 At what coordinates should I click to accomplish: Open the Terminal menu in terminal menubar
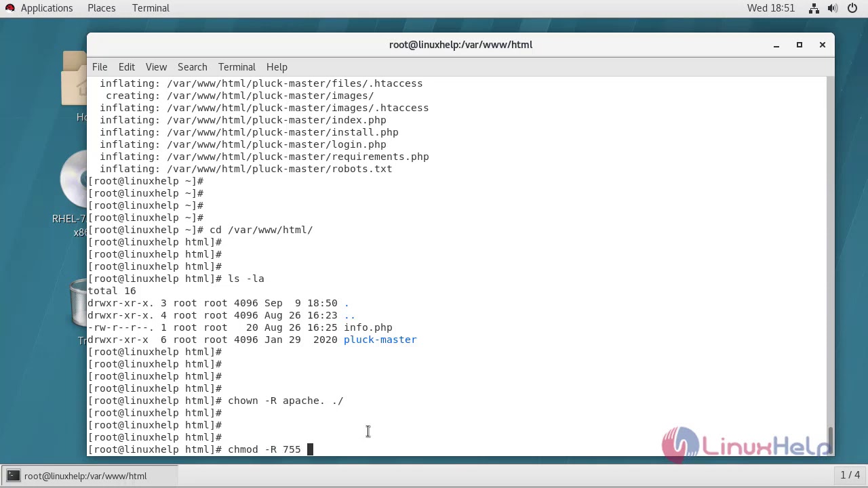(237, 67)
